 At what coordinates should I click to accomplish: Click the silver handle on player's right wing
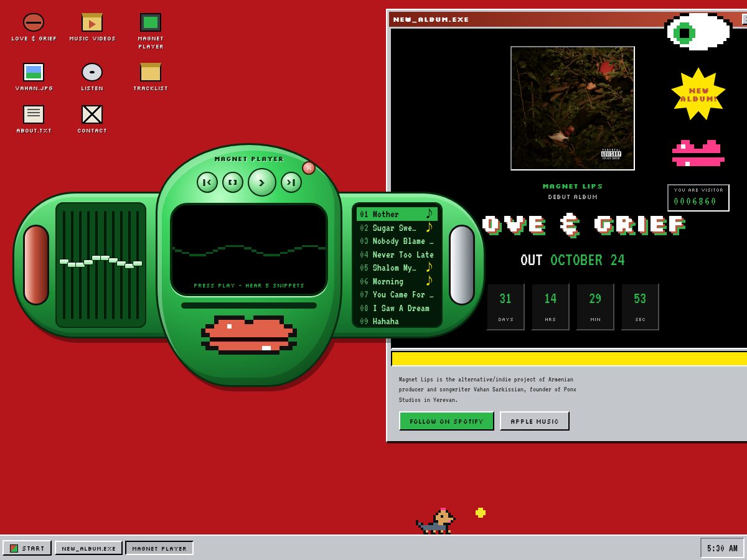(462, 265)
